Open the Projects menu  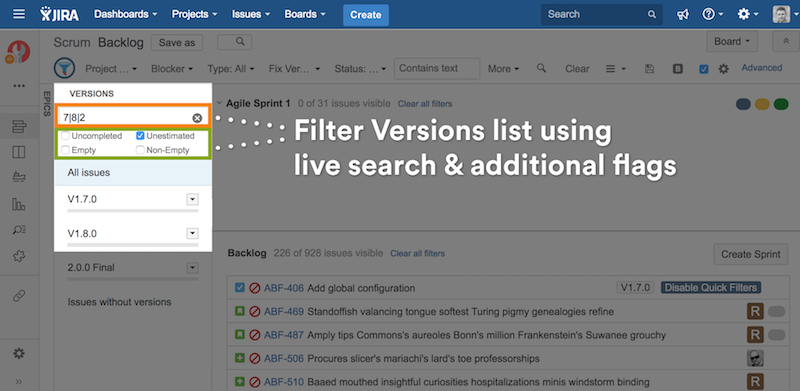tap(194, 14)
